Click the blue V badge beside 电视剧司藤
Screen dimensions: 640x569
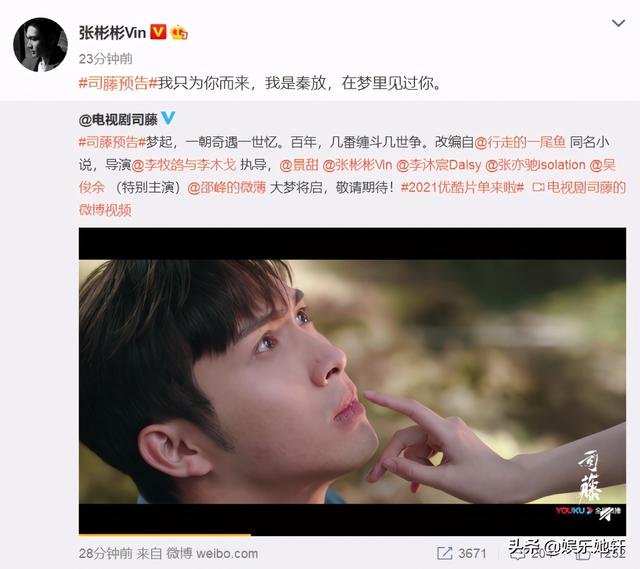(x=168, y=118)
